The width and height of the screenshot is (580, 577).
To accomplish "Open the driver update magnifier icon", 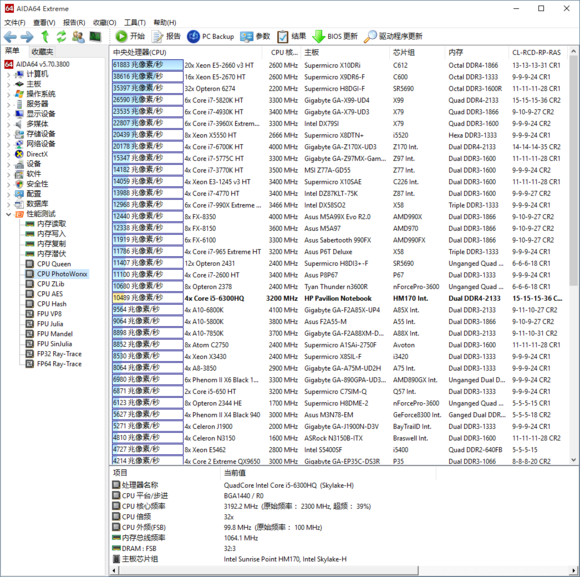I will click(370, 36).
